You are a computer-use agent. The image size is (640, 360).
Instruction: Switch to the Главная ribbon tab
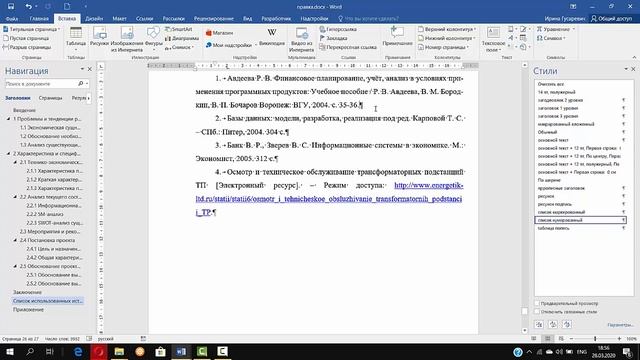tap(39, 19)
